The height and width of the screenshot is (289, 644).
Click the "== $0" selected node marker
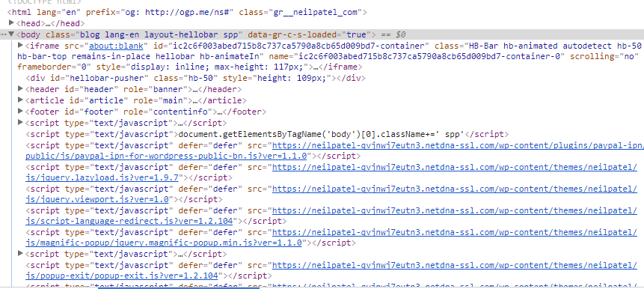point(393,34)
